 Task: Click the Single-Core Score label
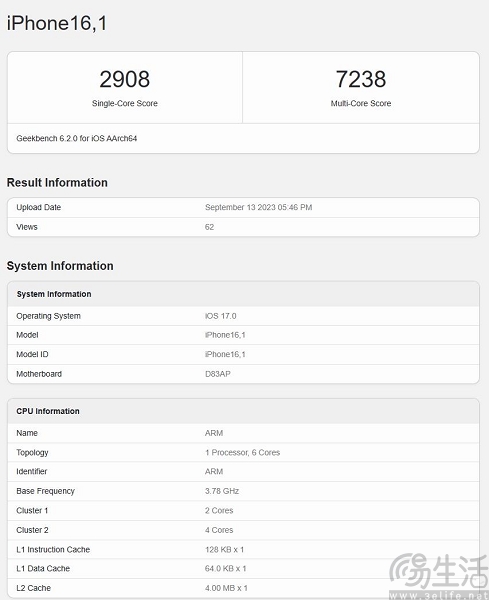pos(125,103)
